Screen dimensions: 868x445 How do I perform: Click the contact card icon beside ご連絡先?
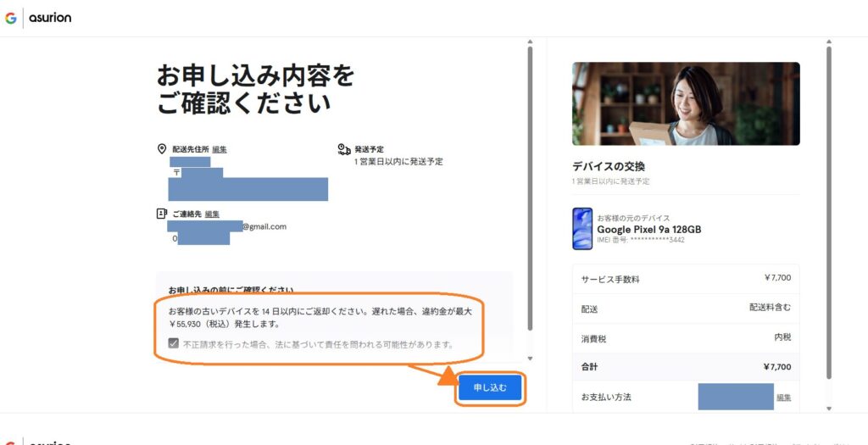(x=162, y=214)
